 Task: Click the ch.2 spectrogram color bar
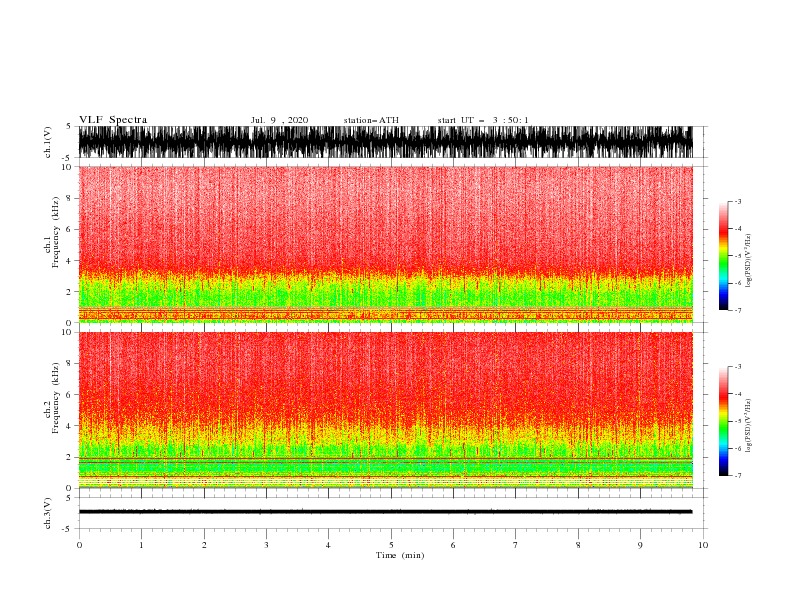723,421
